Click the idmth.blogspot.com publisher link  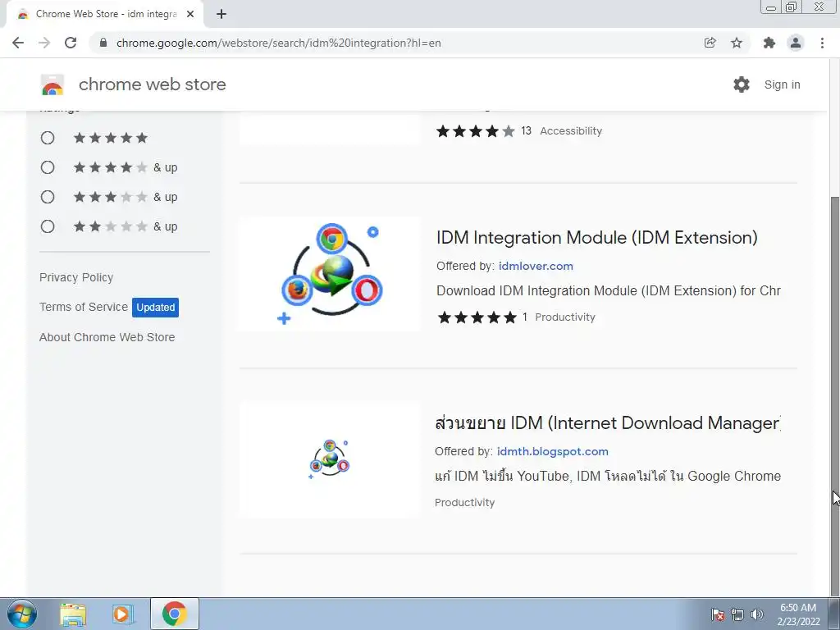[x=553, y=452]
